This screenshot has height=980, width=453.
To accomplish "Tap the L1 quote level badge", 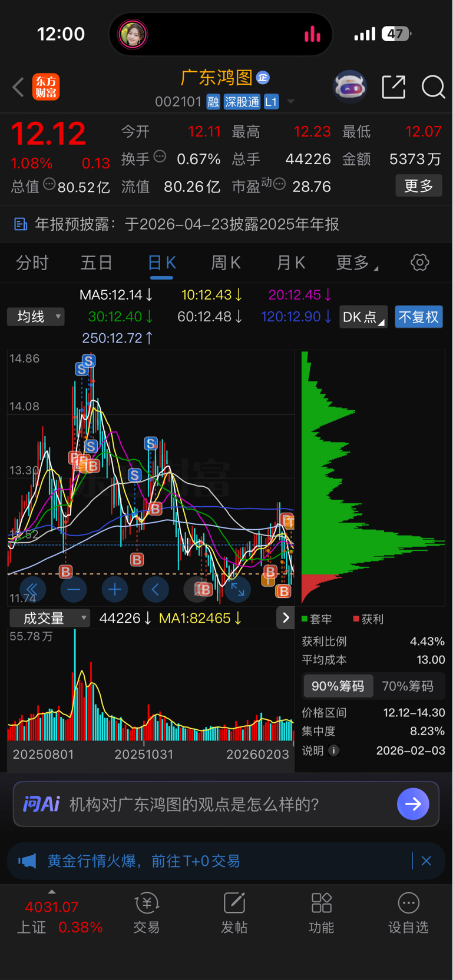I will [x=271, y=102].
